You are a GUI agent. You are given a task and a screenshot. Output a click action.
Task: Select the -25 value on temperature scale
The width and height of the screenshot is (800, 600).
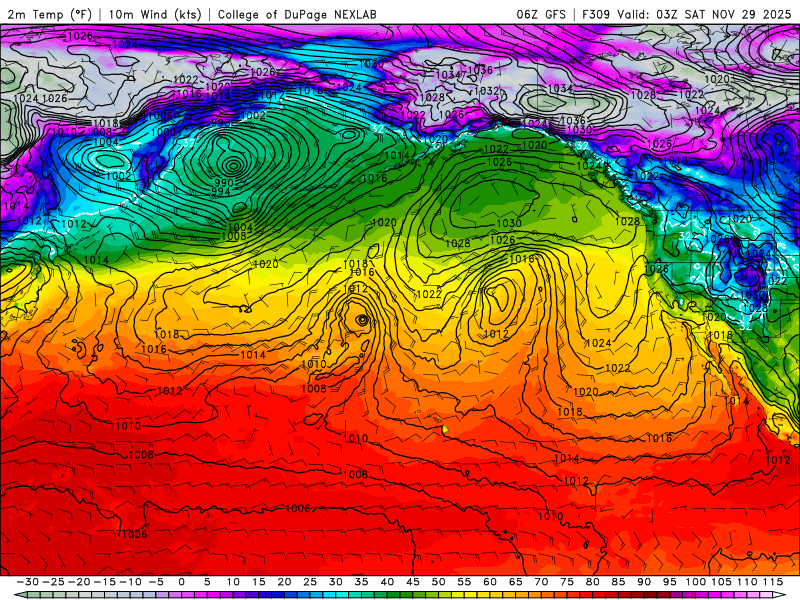tap(53, 582)
